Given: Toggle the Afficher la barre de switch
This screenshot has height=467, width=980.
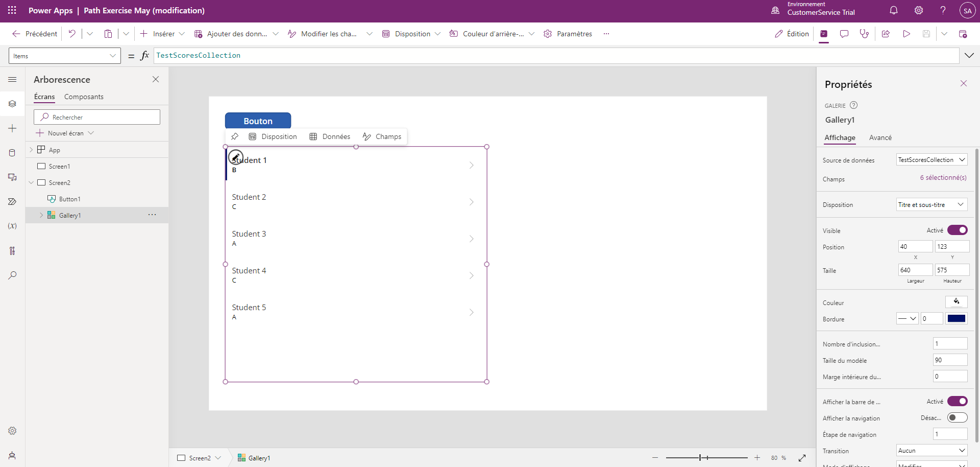Looking at the screenshot, I should tap(957, 402).
